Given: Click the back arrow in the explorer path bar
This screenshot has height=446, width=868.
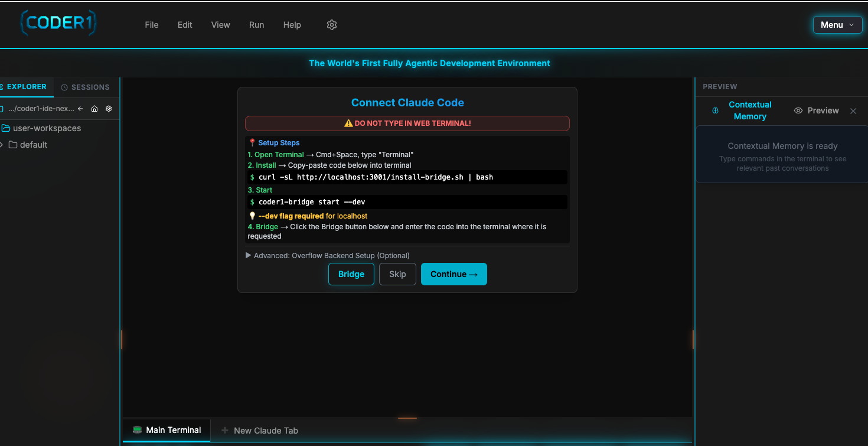Looking at the screenshot, I should click(80, 109).
